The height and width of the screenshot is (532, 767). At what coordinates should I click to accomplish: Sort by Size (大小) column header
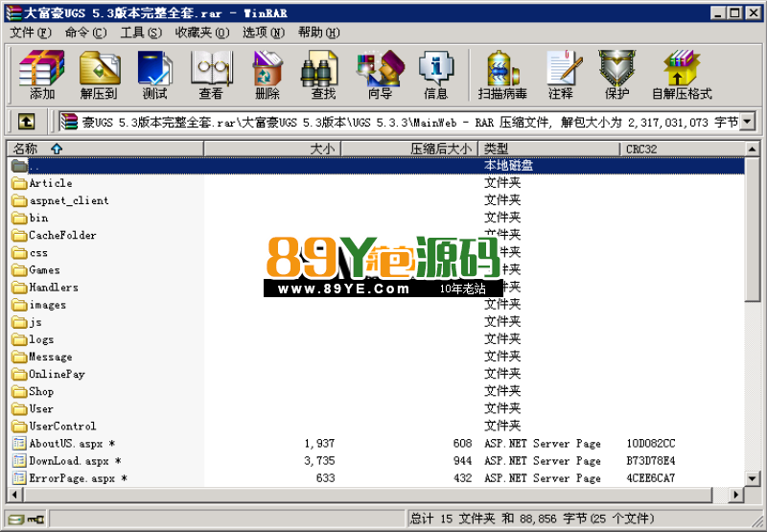tap(272, 149)
